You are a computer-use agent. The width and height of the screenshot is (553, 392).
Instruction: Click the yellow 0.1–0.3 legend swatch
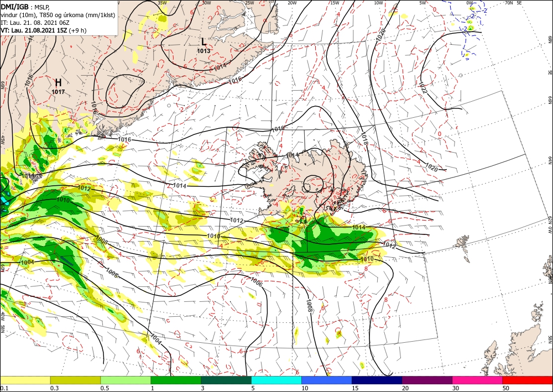coord(25,380)
